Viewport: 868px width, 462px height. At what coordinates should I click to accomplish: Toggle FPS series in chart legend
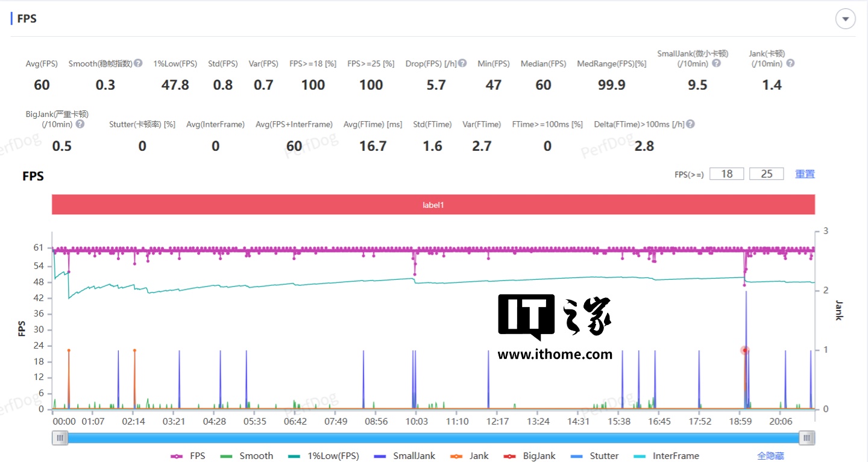(x=188, y=456)
